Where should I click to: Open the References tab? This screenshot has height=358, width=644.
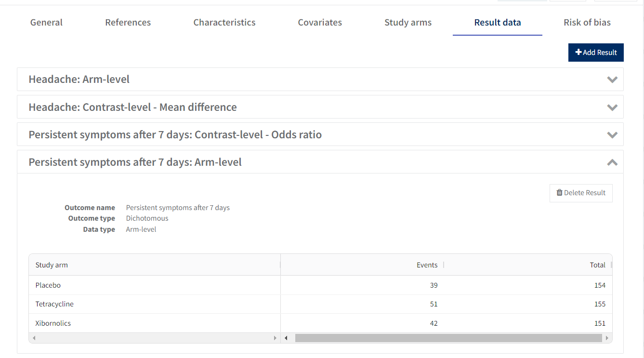point(128,22)
